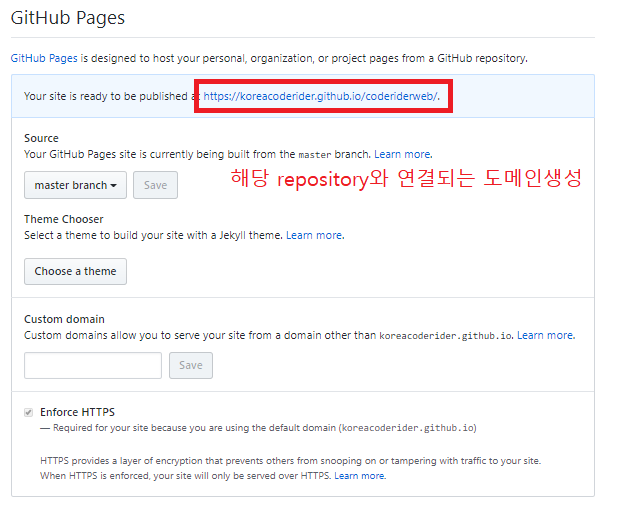Open Learn more link for Jekyll theme

(314, 235)
